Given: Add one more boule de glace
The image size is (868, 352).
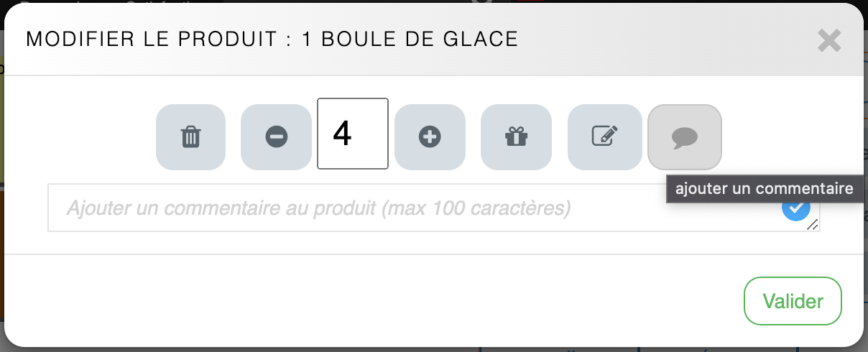Looking at the screenshot, I should point(430,136).
